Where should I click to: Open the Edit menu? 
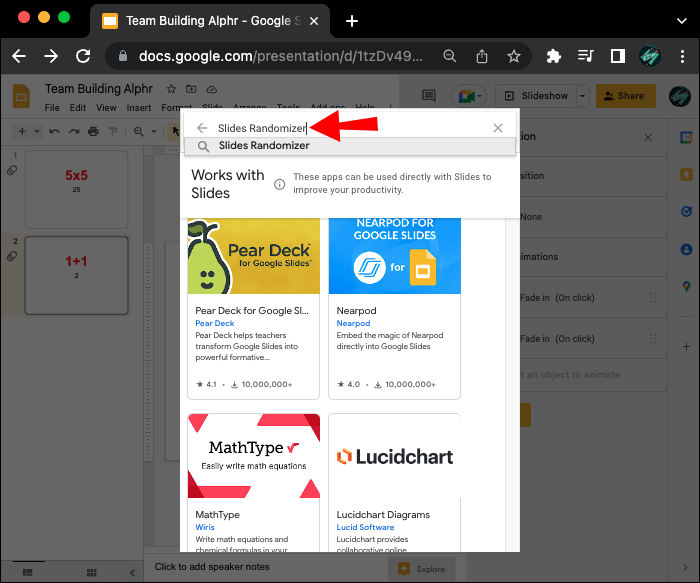coord(78,108)
